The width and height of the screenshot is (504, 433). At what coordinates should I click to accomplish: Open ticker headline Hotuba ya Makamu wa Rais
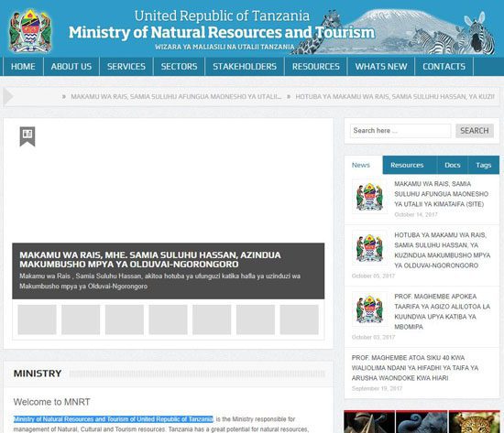click(395, 96)
